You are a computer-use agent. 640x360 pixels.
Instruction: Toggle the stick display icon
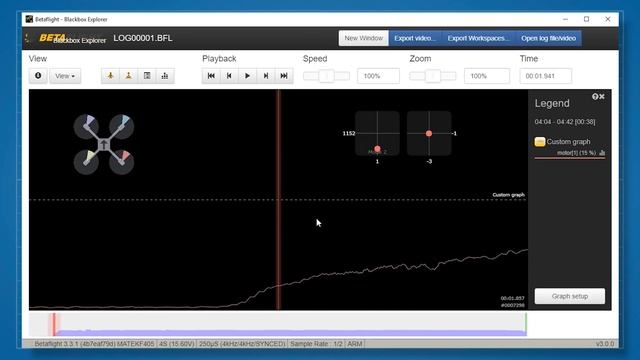click(x=129, y=76)
